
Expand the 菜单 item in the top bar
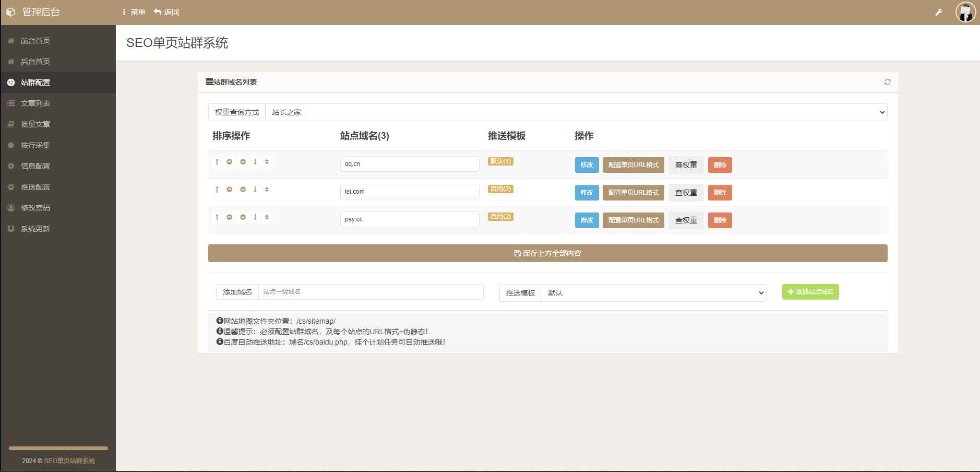click(x=134, y=11)
